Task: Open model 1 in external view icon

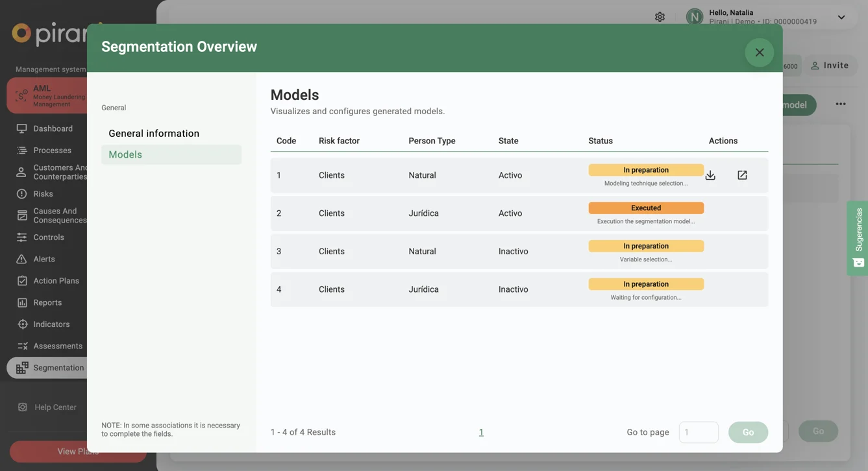Action: (742, 175)
